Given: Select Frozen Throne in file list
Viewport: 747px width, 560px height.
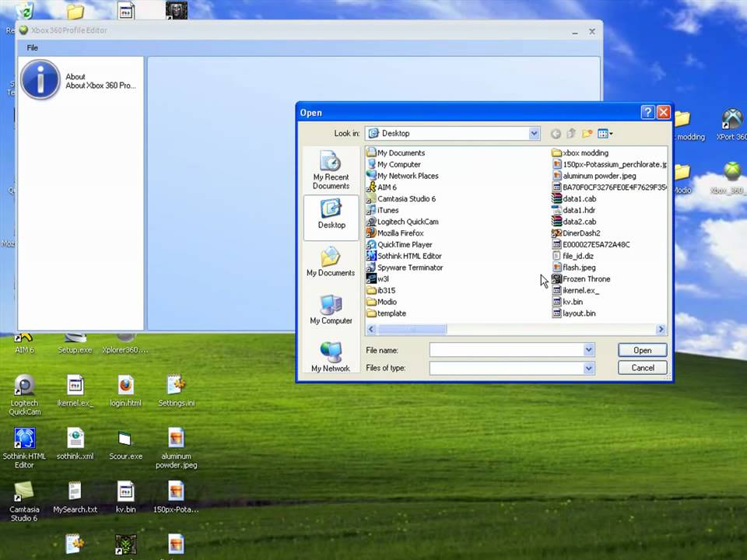Looking at the screenshot, I should [580, 278].
